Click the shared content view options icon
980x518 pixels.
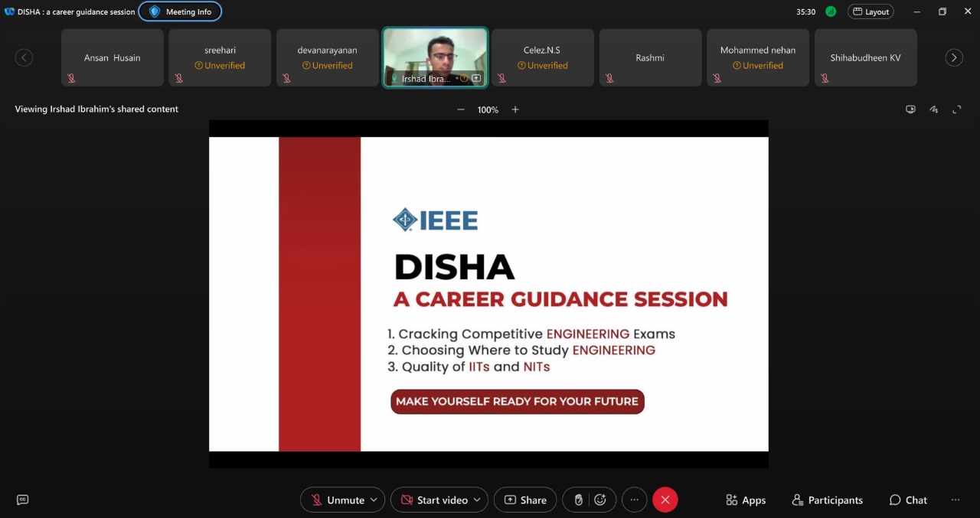[910, 109]
